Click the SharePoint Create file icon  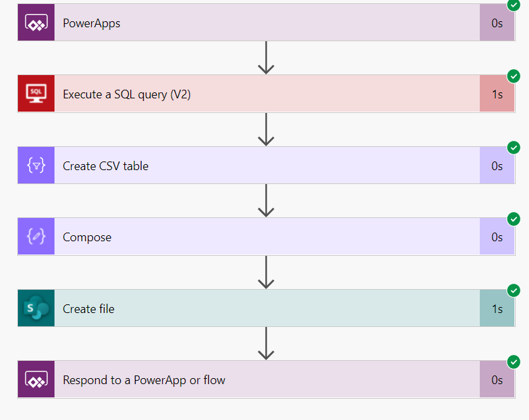pyautogui.click(x=36, y=308)
